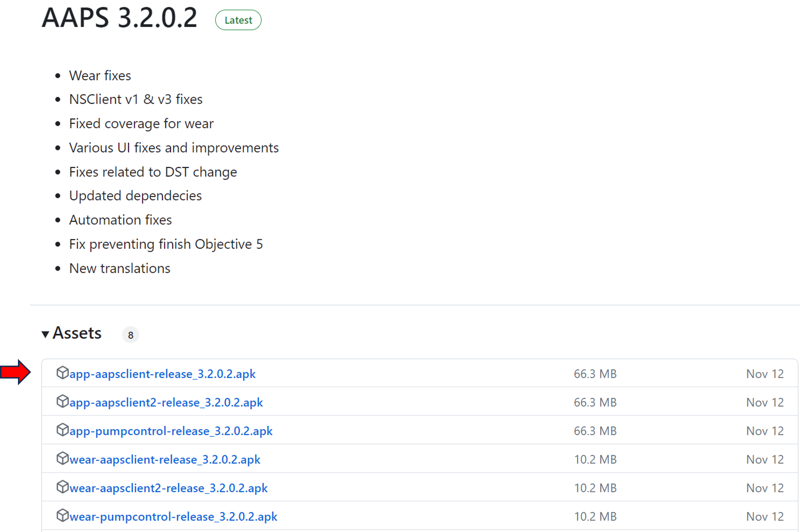
Task: Click 'Fix preventing finish Objective 5' text
Action: click(x=166, y=244)
